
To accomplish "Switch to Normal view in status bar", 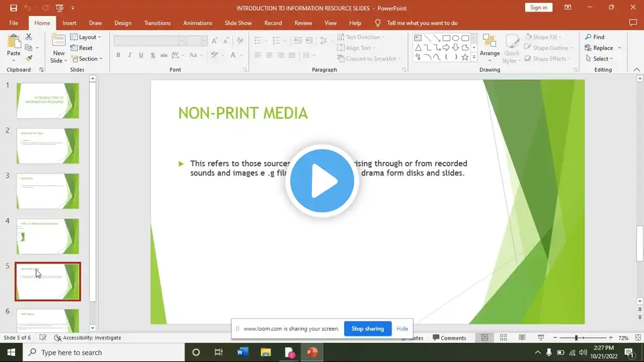I will coord(485,338).
